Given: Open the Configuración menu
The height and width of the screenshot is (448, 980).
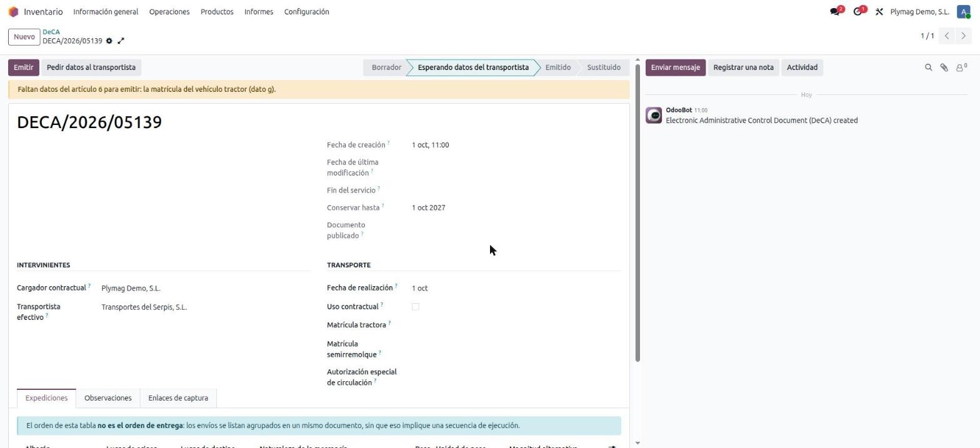Looking at the screenshot, I should (x=306, y=12).
